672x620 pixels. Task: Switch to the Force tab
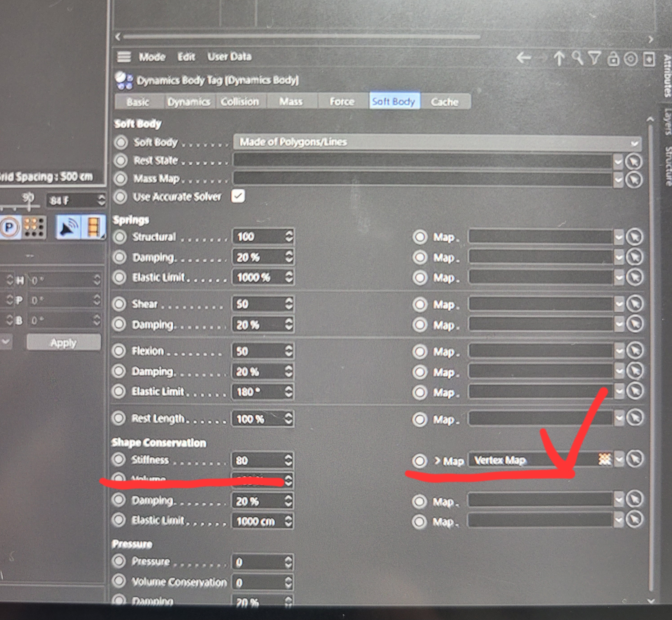coord(342,101)
